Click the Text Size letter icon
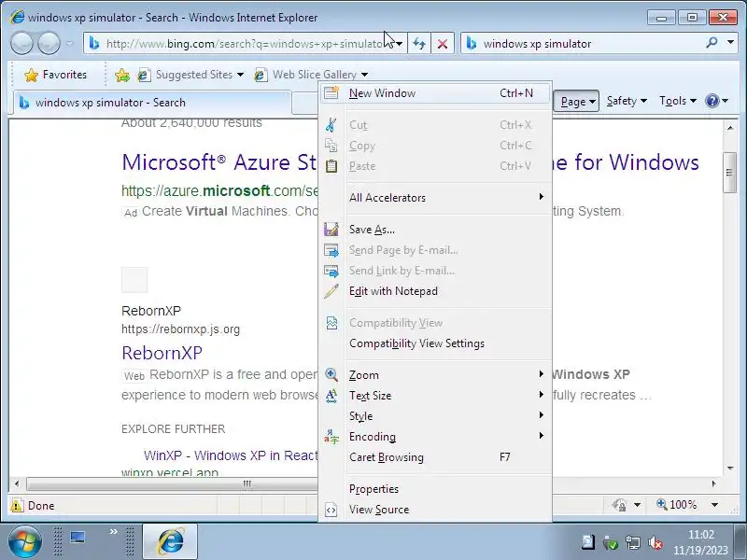The image size is (747, 560). [331, 395]
